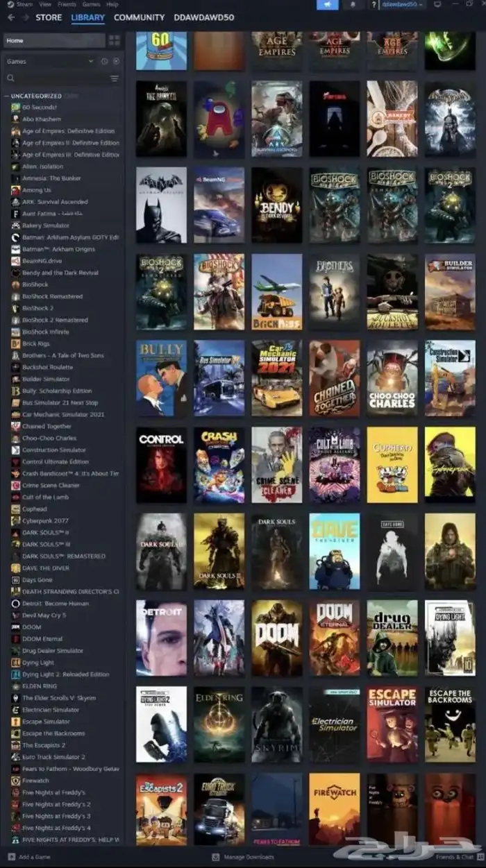486x868 pixels.
Task: Open Skyrim game cover
Action: pyautogui.click(x=277, y=724)
